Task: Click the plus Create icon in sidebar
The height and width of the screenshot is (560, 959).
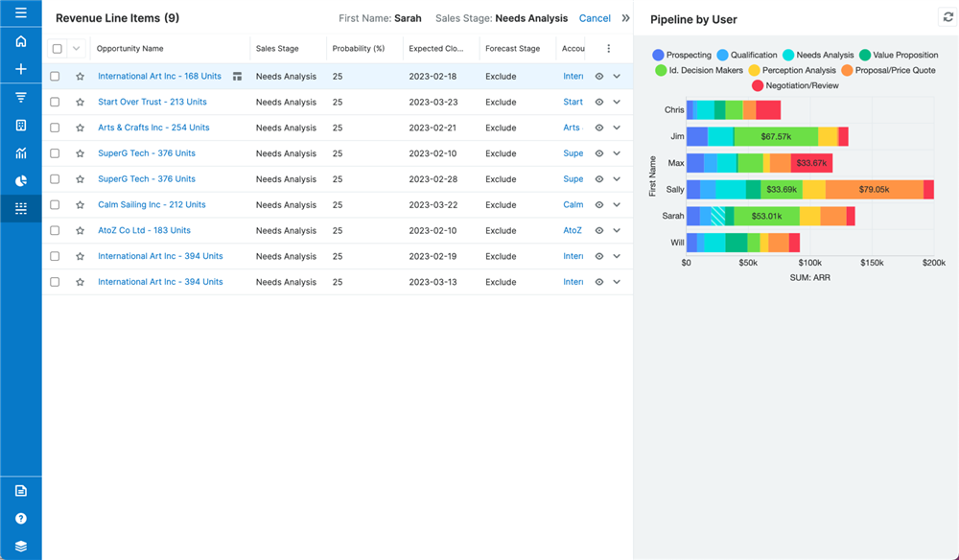Action: [x=20, y=70]
